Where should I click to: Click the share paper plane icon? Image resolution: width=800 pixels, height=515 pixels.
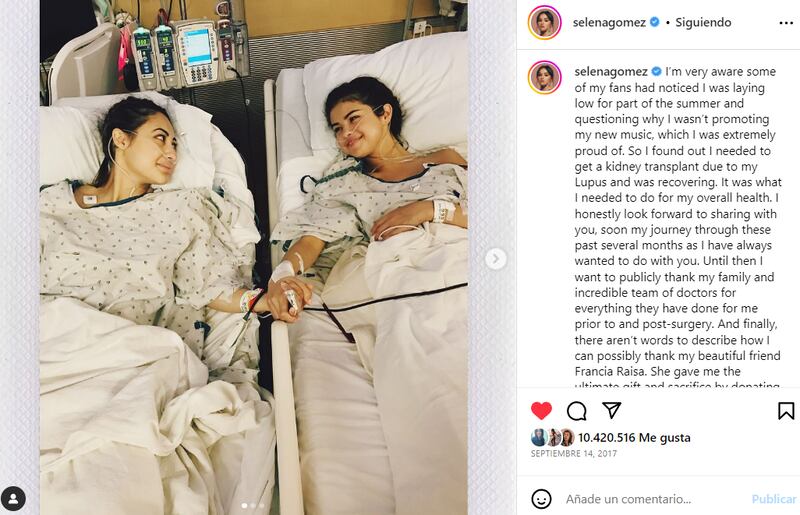611,409
